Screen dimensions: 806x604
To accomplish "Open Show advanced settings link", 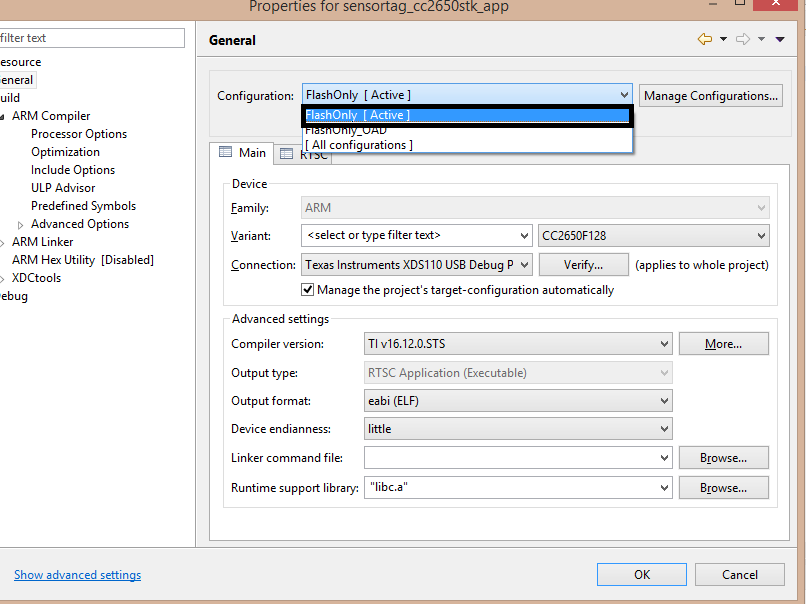I will pos(77,575).
